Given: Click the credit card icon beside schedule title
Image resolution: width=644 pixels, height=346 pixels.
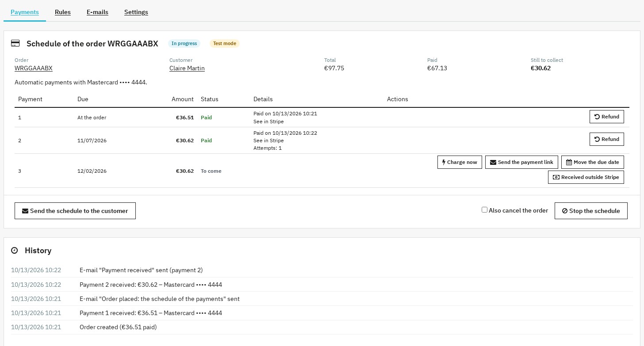Looking at the screenshot, I should click(15, 43).
